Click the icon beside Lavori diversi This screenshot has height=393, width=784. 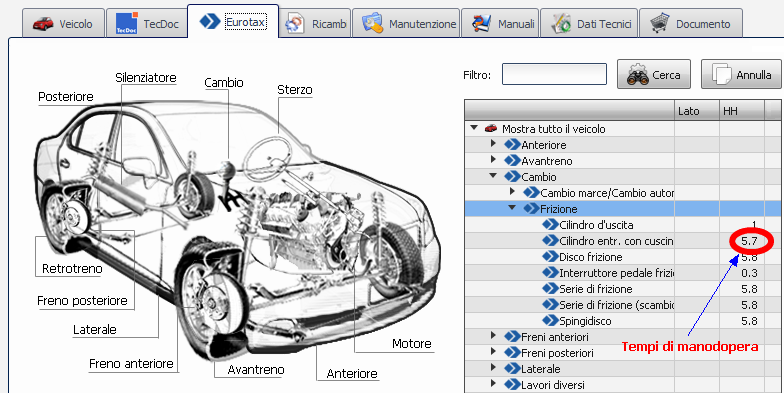(x=512, y=385)
